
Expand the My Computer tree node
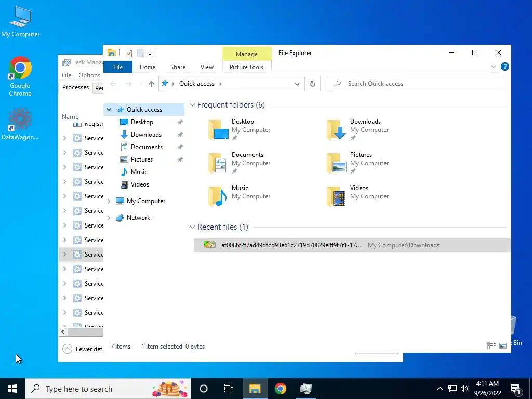[109, 201]
